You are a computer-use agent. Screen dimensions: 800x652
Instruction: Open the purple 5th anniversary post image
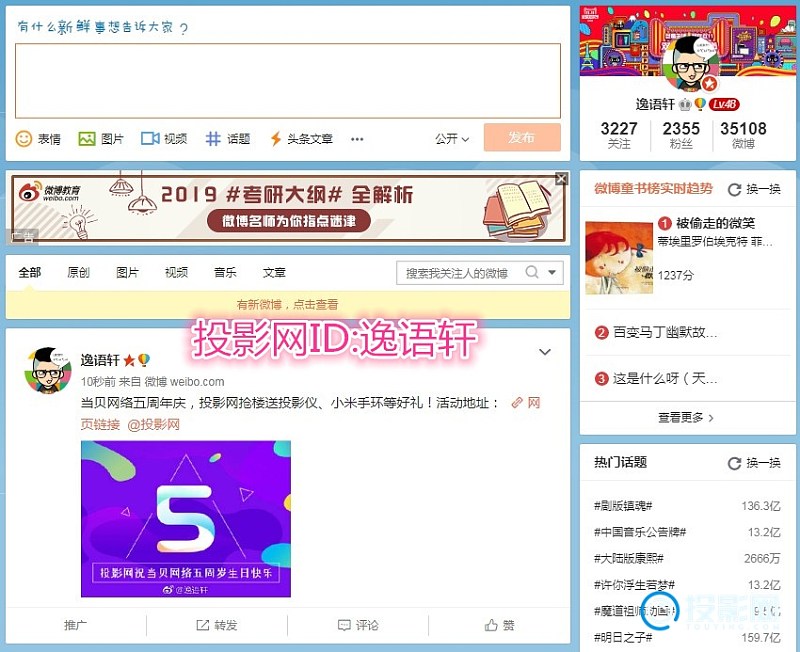coord(185,518)
